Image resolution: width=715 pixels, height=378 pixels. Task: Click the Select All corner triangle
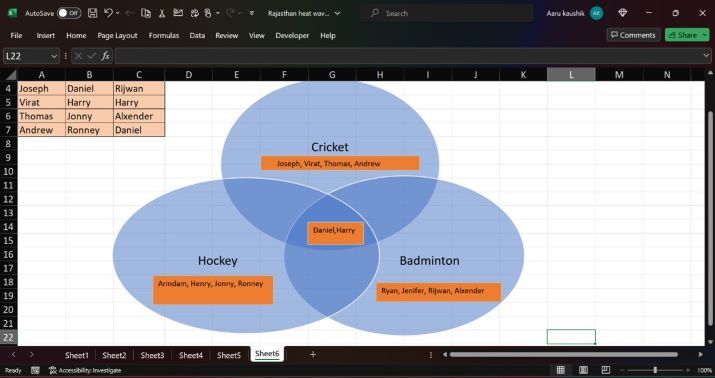click(x=10, y=75)
